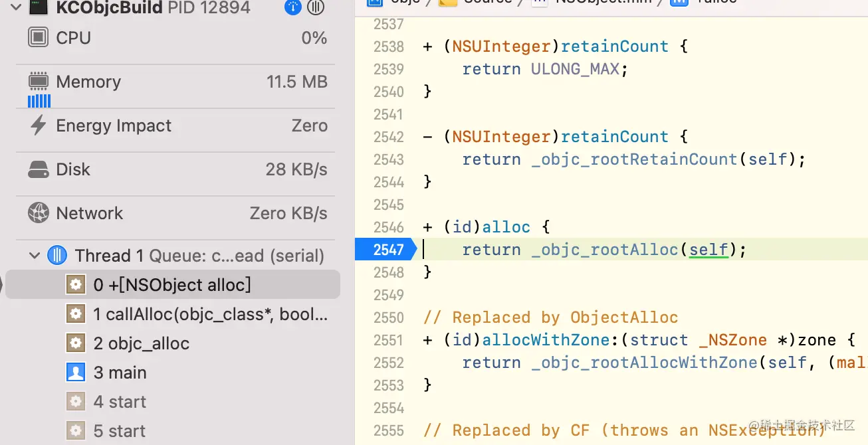
Task: Click the Thread 1 blue thread icon
Action: pyautogui.click(x=57, y=256)
